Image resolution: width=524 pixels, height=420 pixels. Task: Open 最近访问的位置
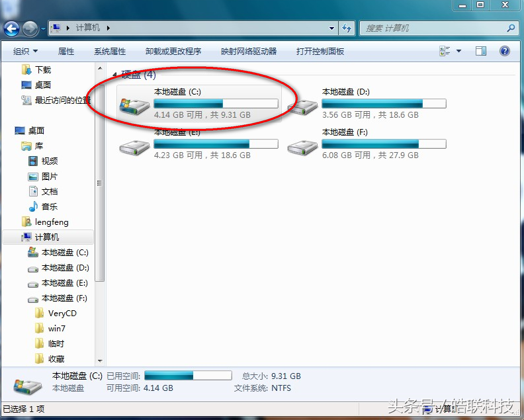click(x=56, y=101)
